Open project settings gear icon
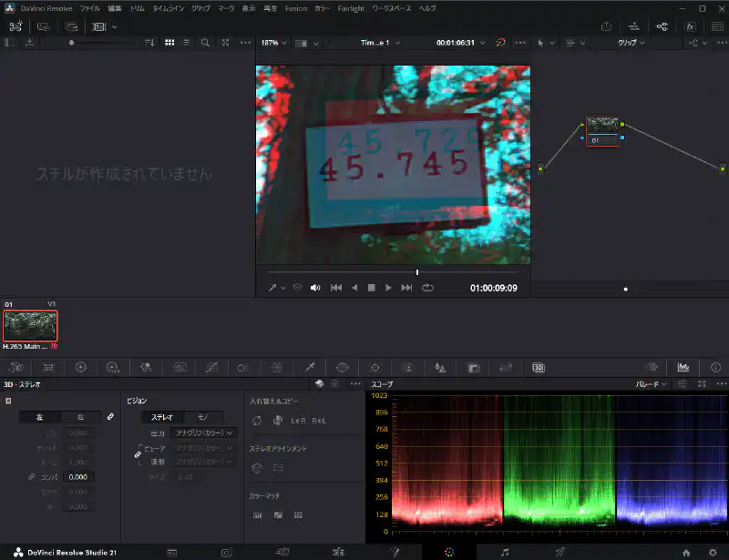The image size is (729, 560). pos(713,553)
